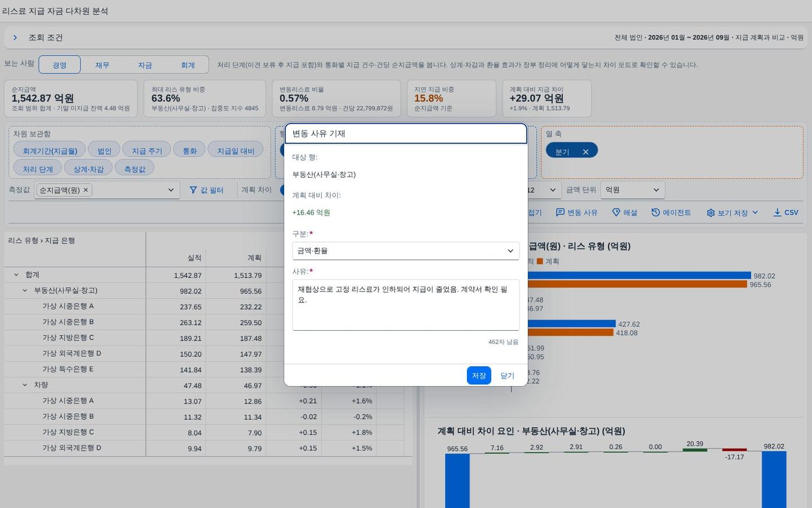Viewport: 812px width, 508px height.
Task: Open the 값 필터 filter icon button
Action: [x=206, y=190]
